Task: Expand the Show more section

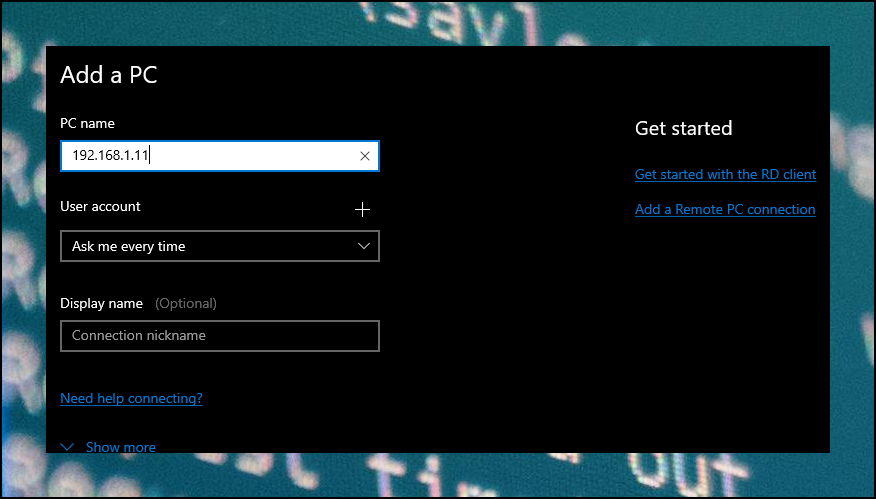Action: 108,447
